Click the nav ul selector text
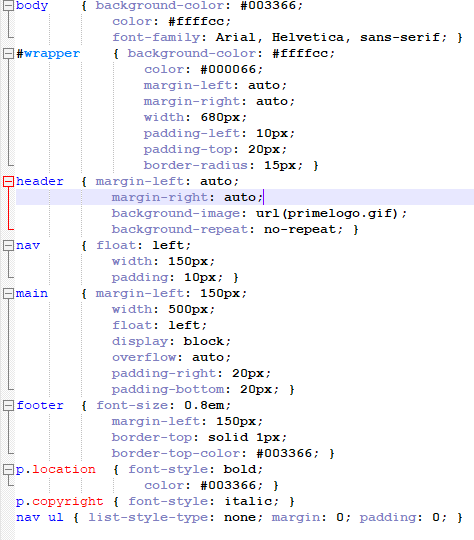This screenshot has height=540, width=474. (40, 517)
